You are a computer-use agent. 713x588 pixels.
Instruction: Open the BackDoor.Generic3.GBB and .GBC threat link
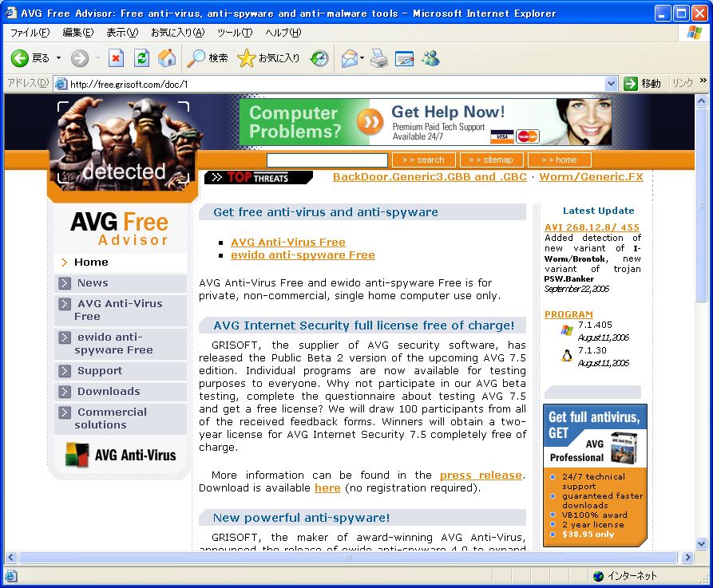tap(430, 177)
